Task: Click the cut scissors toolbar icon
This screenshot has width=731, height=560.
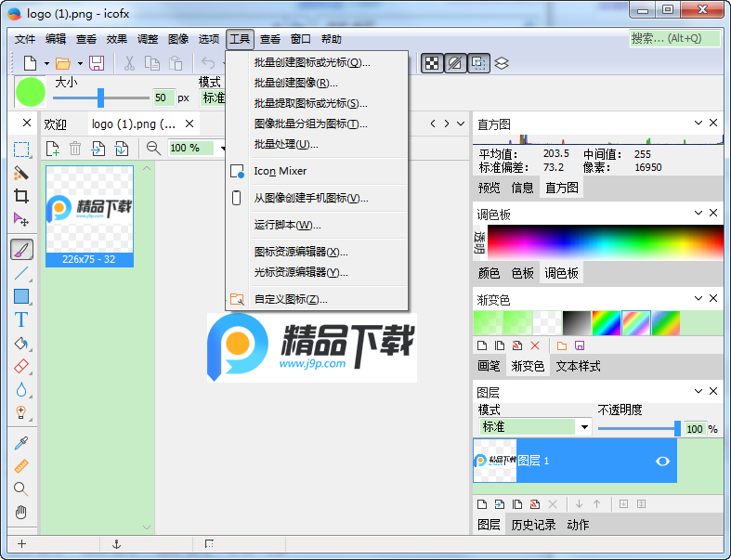Action: pos(129,63)
